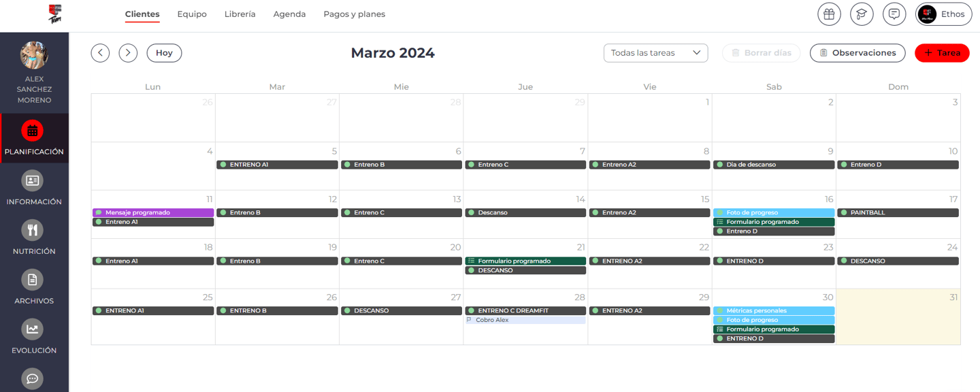Open Evolución chart icon in the sidebar
Viewport: 980px width, 392px height.
point(32,329)
